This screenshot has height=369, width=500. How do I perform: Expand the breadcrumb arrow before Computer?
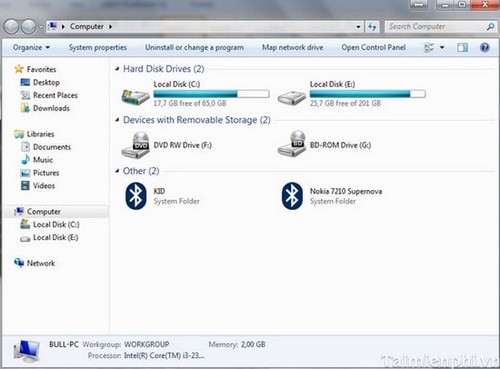63,26
